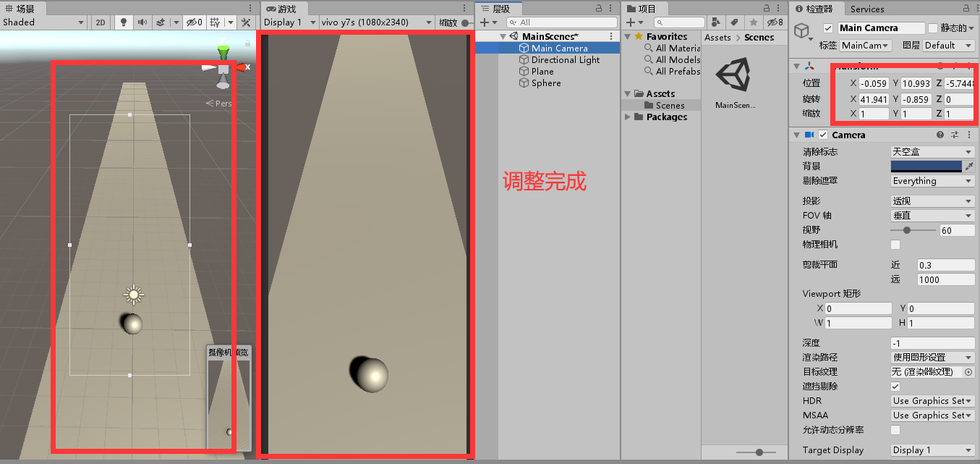This screenshot has width=980, height=464.
Task: Toggle Project hidden packages eye icon
Action: [775, 22]
